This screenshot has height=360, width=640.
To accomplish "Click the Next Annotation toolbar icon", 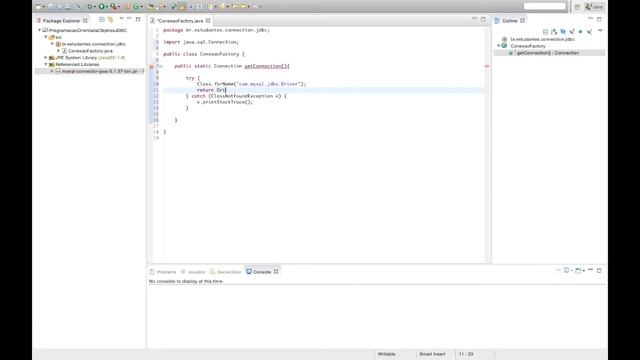I will 210,7.
